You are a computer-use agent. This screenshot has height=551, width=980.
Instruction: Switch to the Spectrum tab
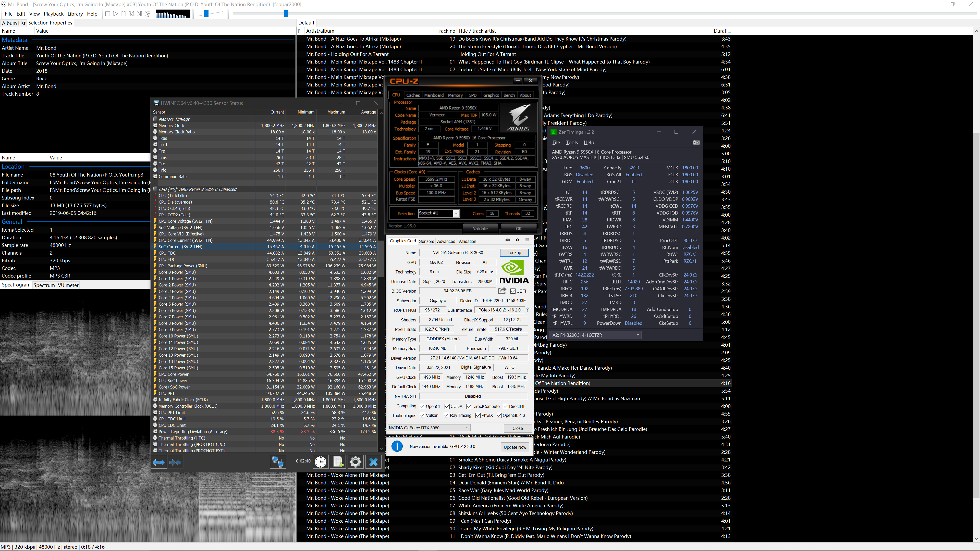tap(44, 285)
